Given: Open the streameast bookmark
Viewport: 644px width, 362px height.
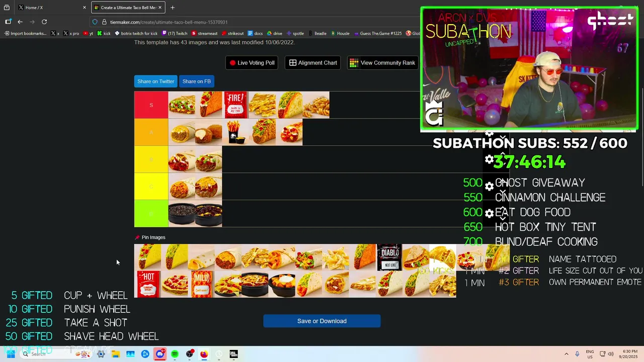Looking at the screenshot, I should (205, 34).
